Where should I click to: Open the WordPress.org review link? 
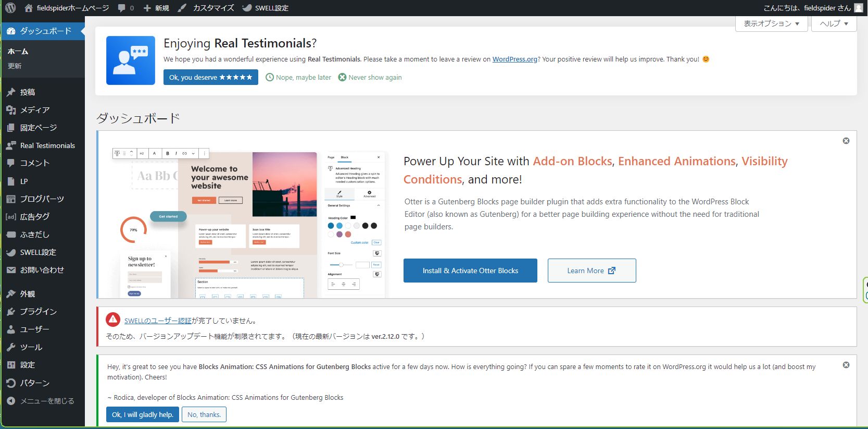pyautogui.click(x=514, y=59)
